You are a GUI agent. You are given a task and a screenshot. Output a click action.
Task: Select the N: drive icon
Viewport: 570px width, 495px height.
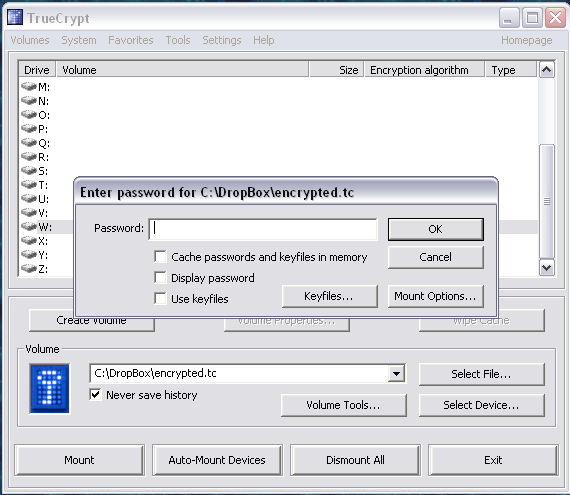pyautogui.click(x=29, y=100)
